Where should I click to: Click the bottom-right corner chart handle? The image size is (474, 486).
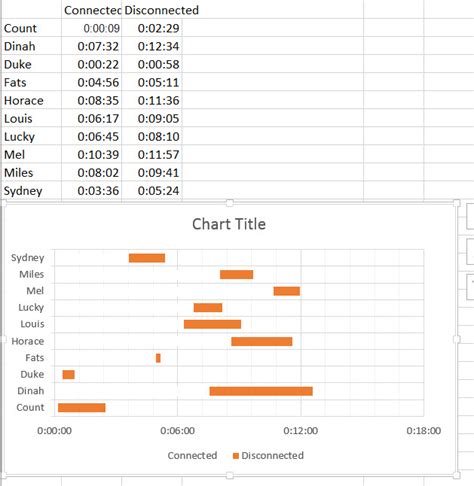pos(457,475)
